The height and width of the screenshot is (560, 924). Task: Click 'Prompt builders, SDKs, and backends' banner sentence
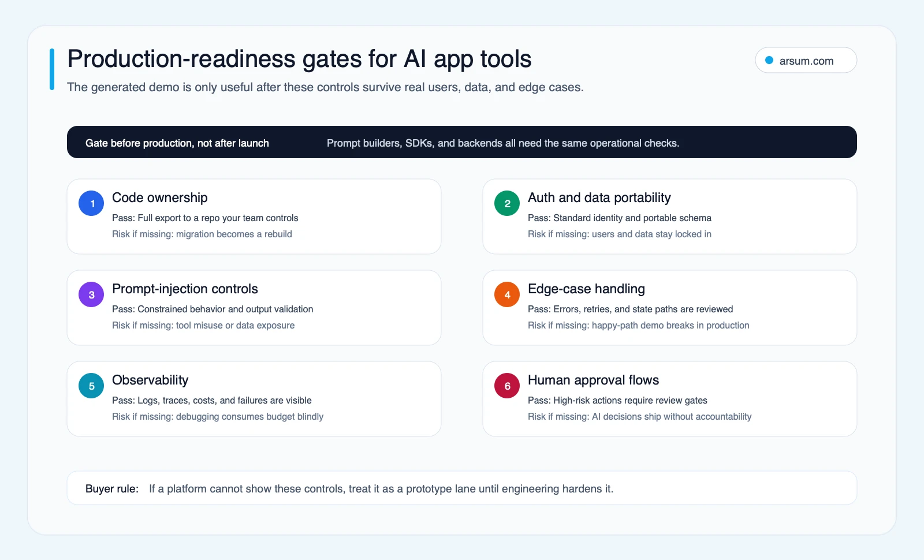[x=503, y=143]
